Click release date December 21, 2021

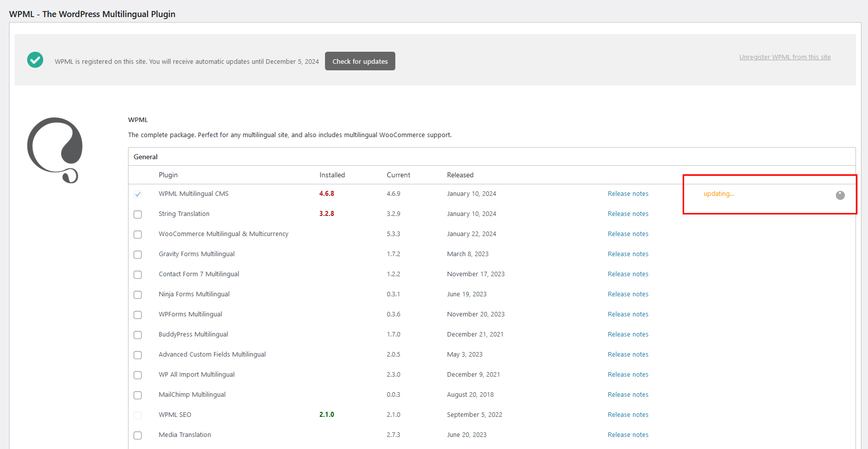(475, 334)
